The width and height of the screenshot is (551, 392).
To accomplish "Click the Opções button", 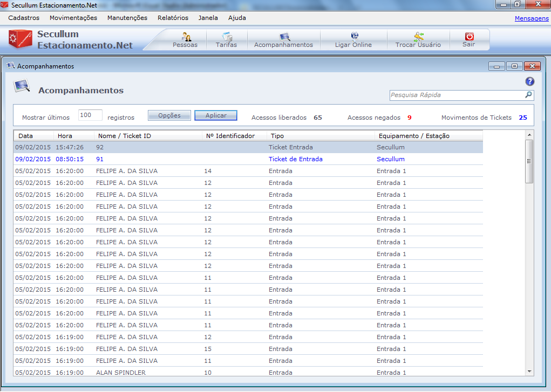I will (x=169, y=115).
